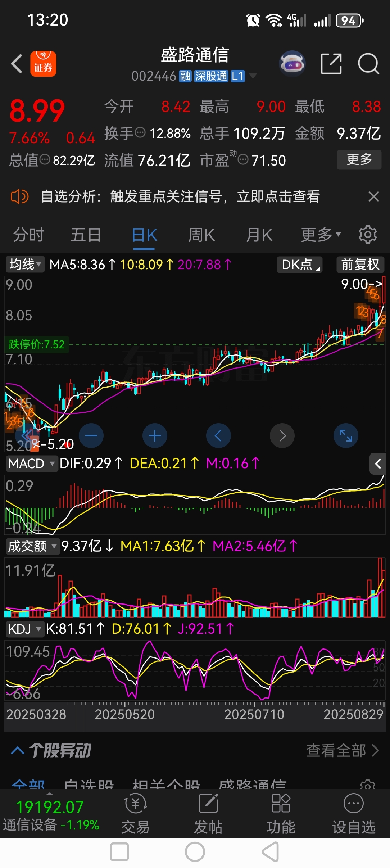Tap Android recent apps square button
Viewport: 390px width, 868px height.
tap(119, 852)
